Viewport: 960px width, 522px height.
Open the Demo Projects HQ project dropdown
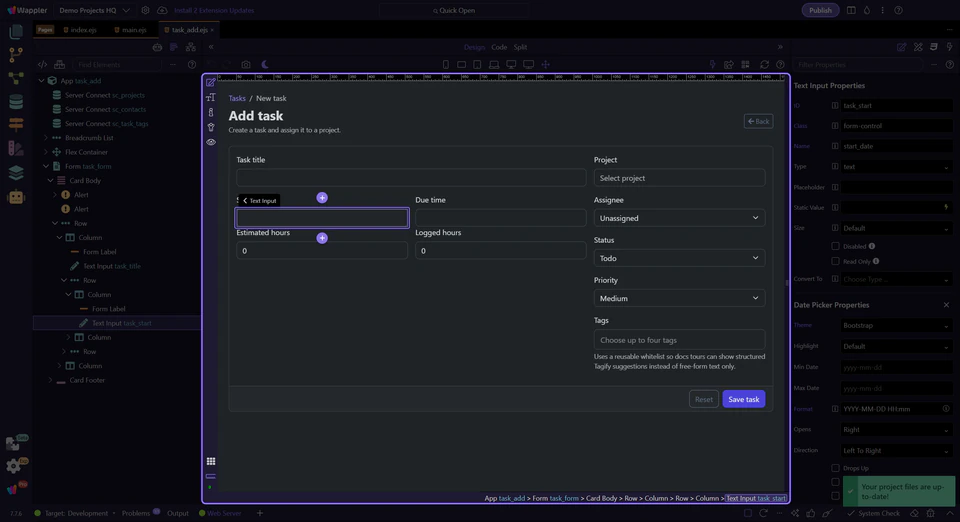click(94, 10)
